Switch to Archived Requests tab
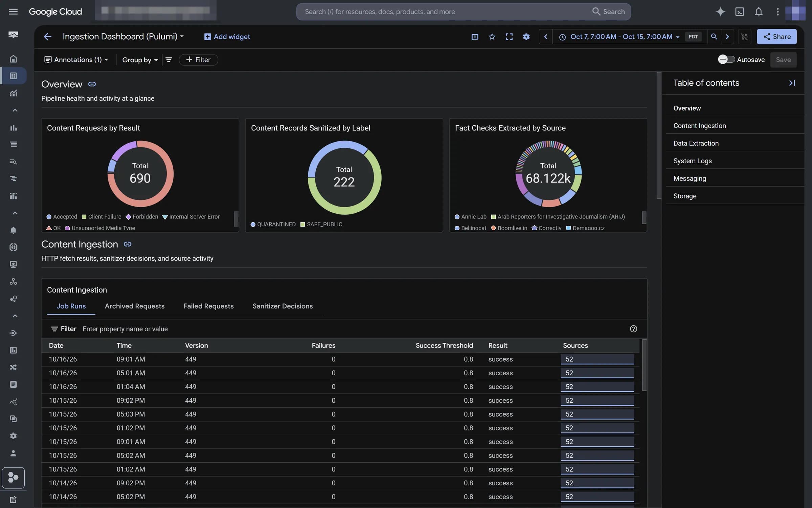Screen dimensions: 812x508 [x=134, y=306]
